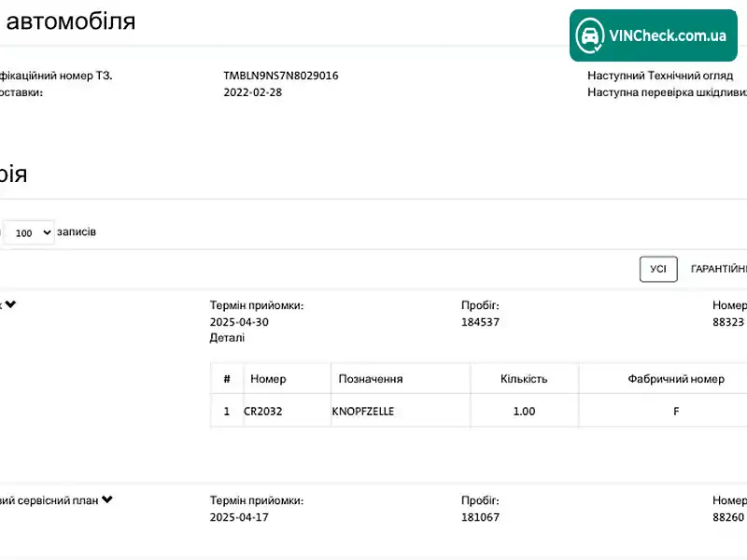Click the acceptance date 2025-04-17
The width and height of the screenshot is (747, 560).
pos(239,517)
